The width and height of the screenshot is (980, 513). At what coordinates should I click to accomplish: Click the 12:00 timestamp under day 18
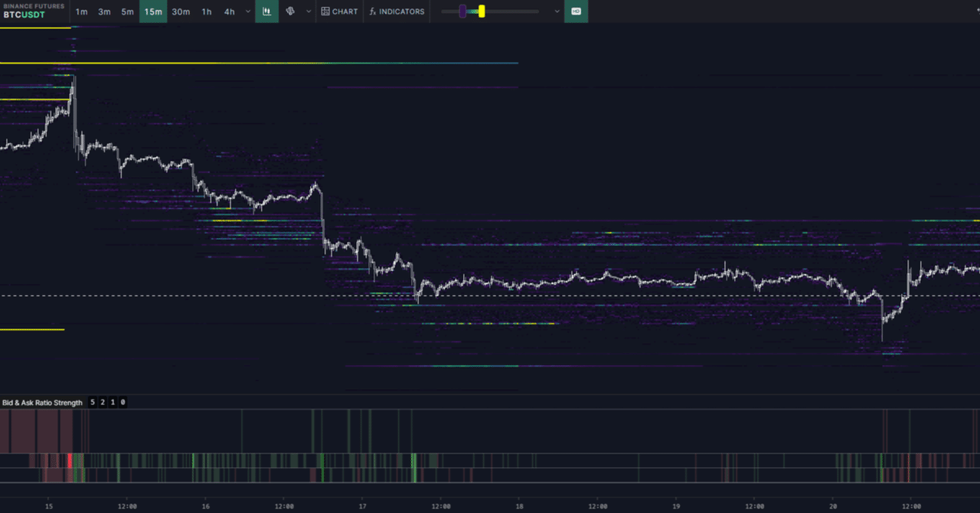tap(598, 506)
